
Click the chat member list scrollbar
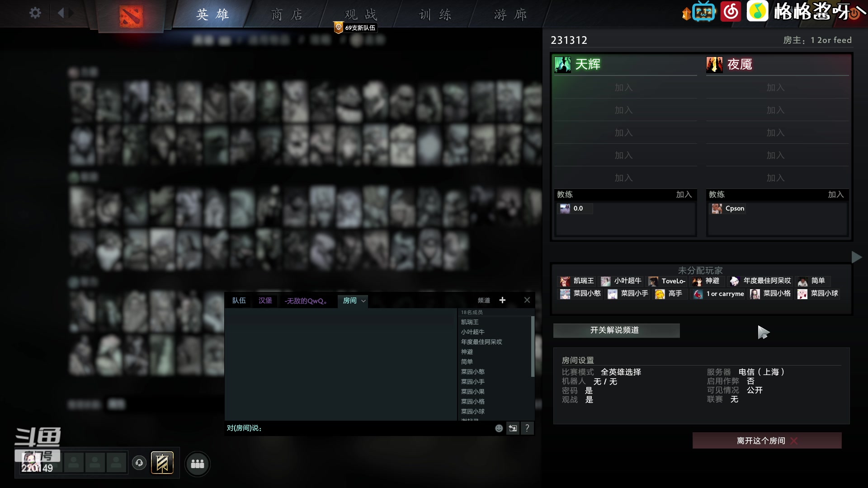pos(533,347)
